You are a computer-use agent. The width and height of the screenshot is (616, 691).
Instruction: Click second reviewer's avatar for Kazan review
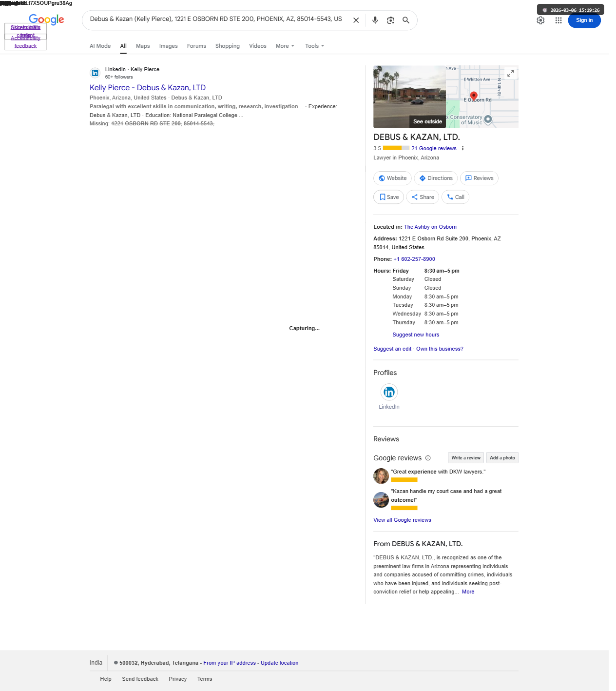[x=381, y=500]
